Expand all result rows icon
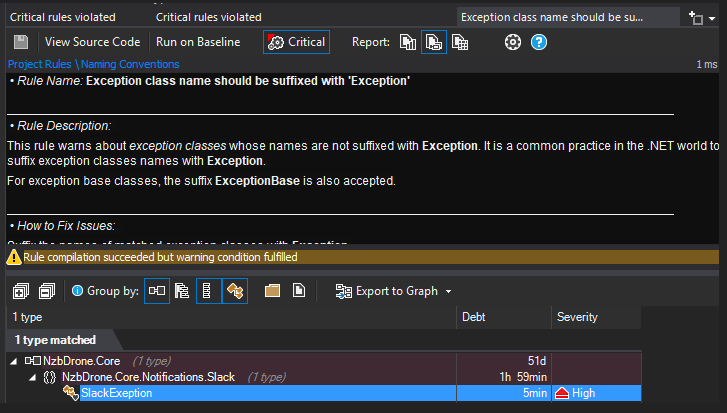Image resolution: width=727 pixels, height=413 pixels. point(21,291)
